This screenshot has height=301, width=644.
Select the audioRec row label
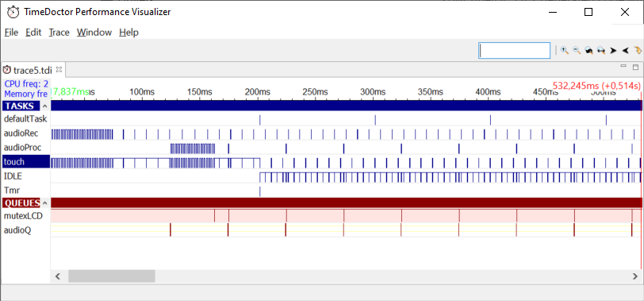[x=20, y=133]
